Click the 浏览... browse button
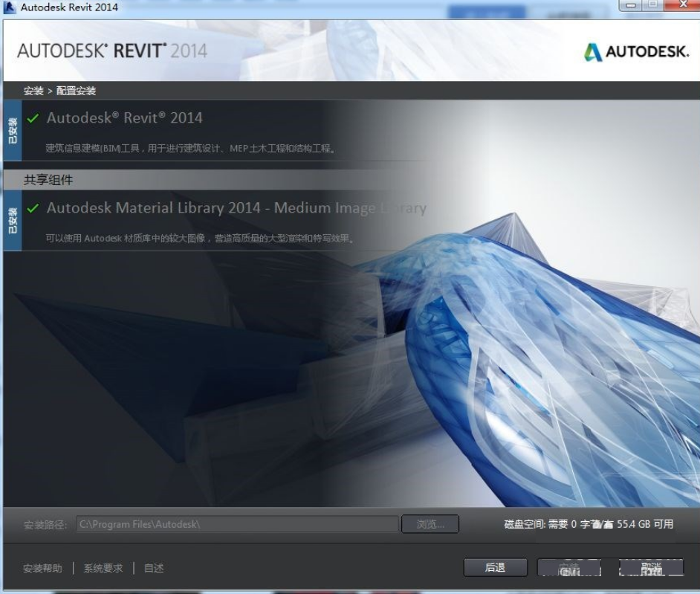Screen dimensions: 700x594 tap(430, 524)
